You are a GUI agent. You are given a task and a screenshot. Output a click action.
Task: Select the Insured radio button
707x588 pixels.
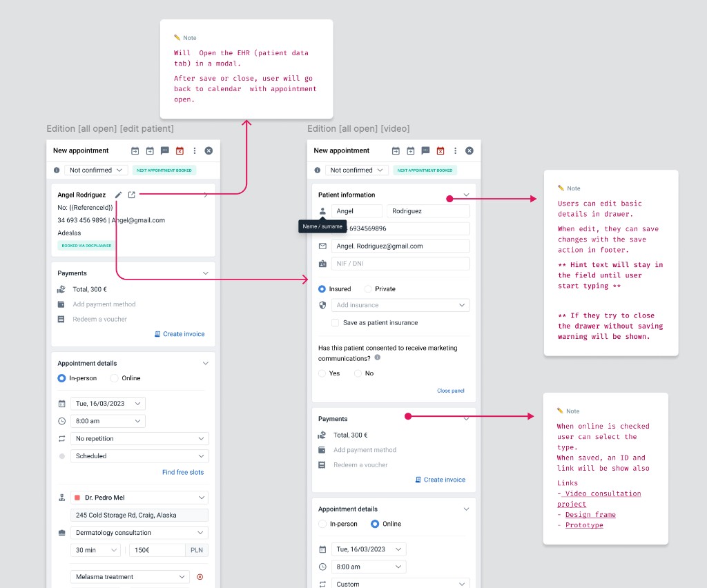click(x=322, y=288)
